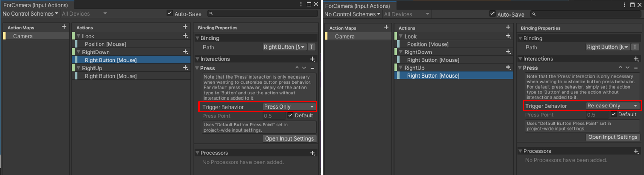Add binding to Look action in right window
The width and height of the screenshot is (644, 175).
tap(508, 36)
